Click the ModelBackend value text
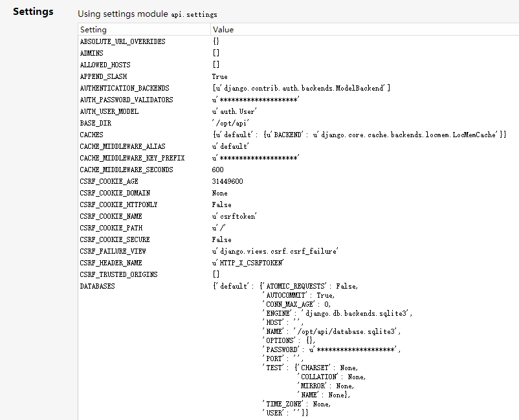519x420 pixels. pos(301,88)
